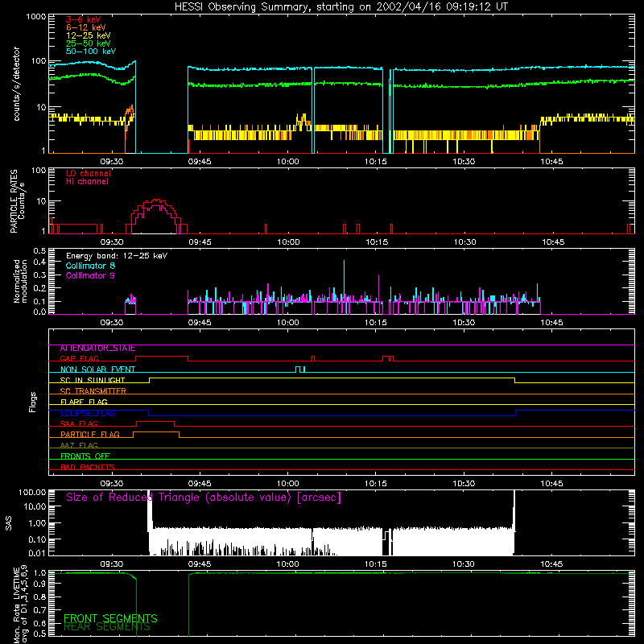This screenshot has width=644, height=644.
Task: Click '09:30' under the count-rate plot
Action: [x=112, y=162]
